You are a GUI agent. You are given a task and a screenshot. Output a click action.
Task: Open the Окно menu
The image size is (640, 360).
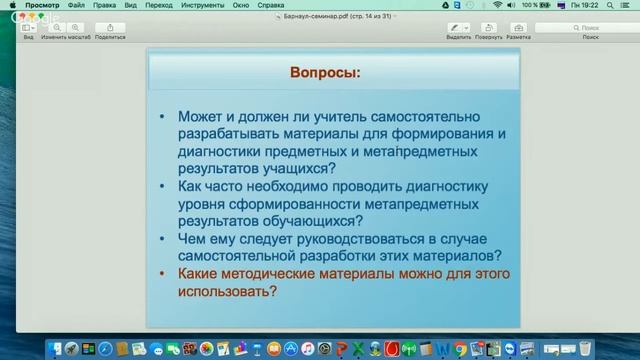(x=241, y=5)
